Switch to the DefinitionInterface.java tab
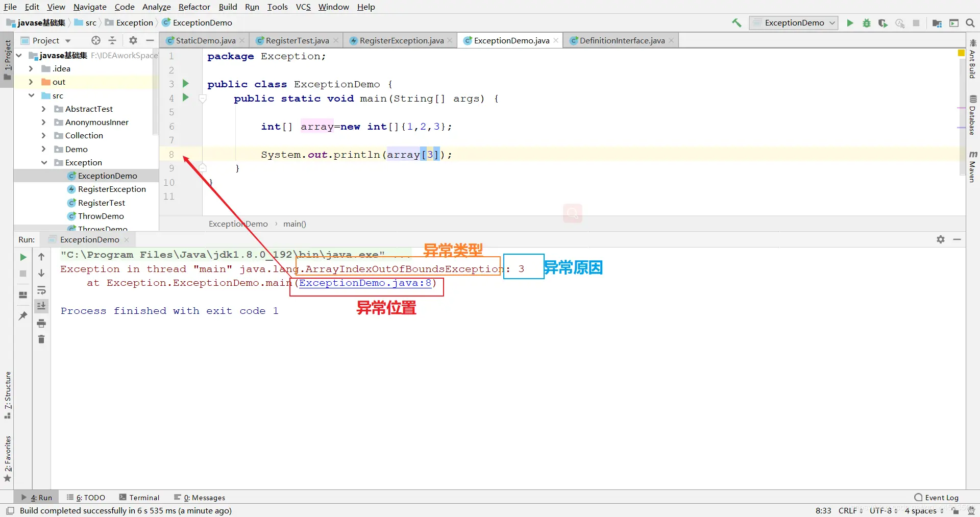 pos(622,40)
